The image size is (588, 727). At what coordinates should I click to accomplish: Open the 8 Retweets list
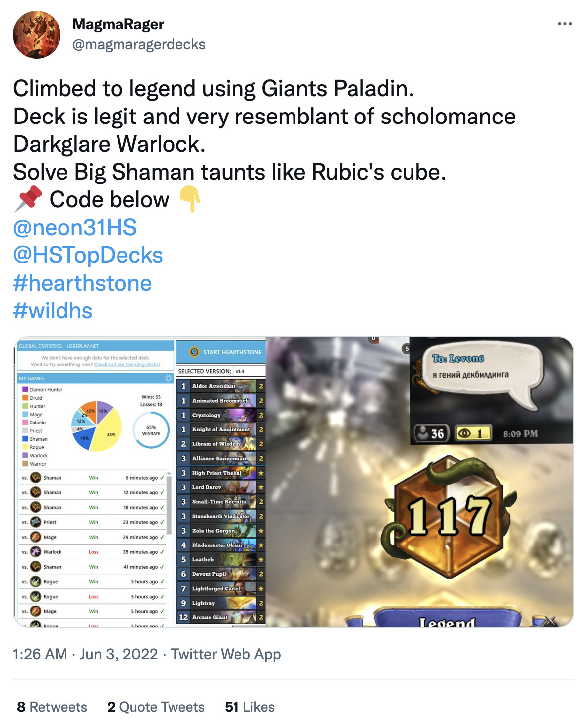(x=52, y=707)
